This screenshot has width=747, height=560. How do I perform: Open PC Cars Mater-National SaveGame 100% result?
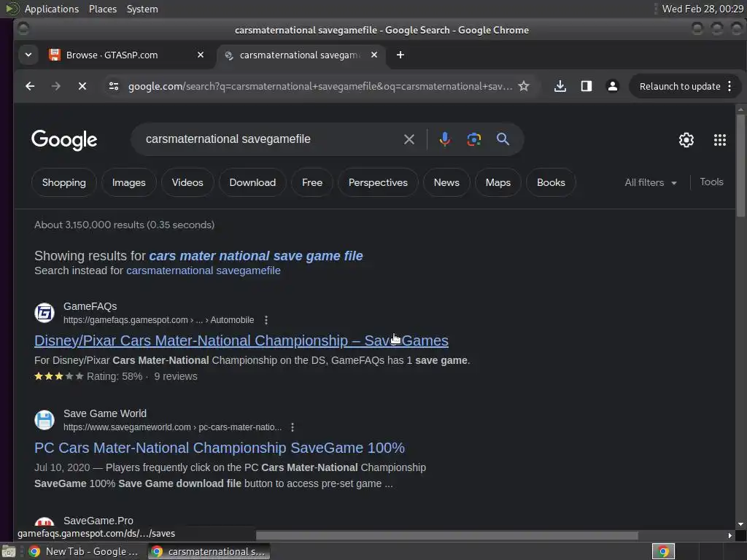click(x=220, y=448)
